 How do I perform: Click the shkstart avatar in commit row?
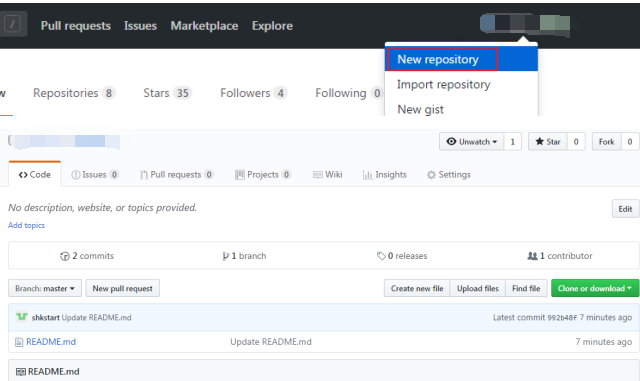pyautogui.click(x=22, y=317)
